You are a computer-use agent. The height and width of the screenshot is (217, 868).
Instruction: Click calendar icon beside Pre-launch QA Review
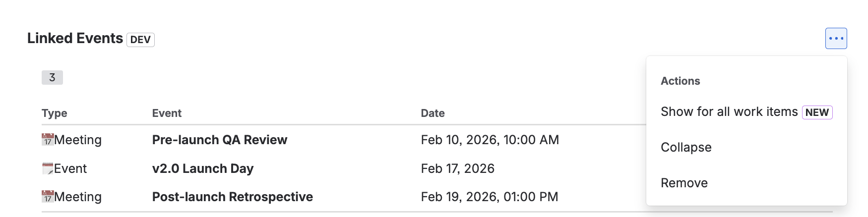[x=48, y=140]
